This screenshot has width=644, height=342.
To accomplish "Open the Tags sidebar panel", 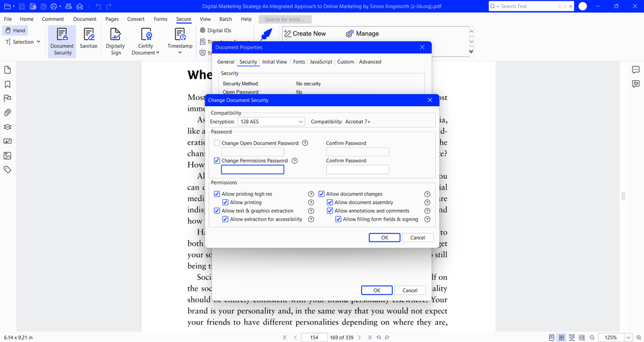I will click(x=8, y=169).
